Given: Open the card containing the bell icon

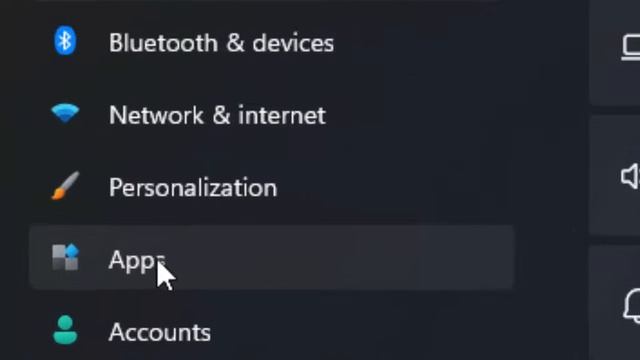Looking at the screenshot, I should (x=614, y=303).
